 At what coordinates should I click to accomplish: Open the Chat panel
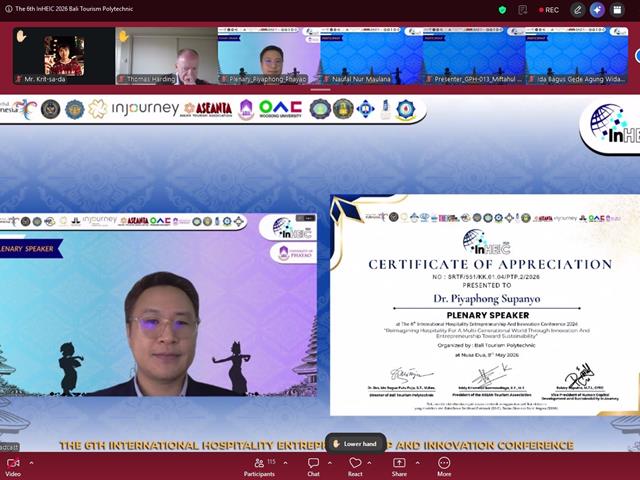pos(313,467)
